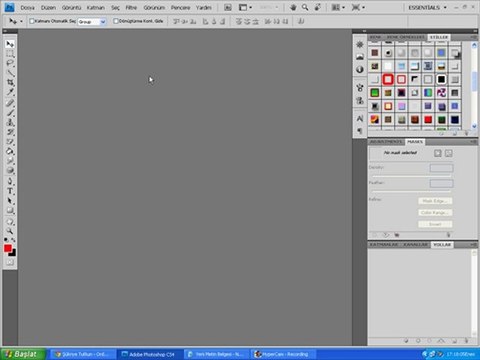480x360 pixels.
Task: Enable Katmanı Otomatik Seç checkbox
Action: point(32,21)
